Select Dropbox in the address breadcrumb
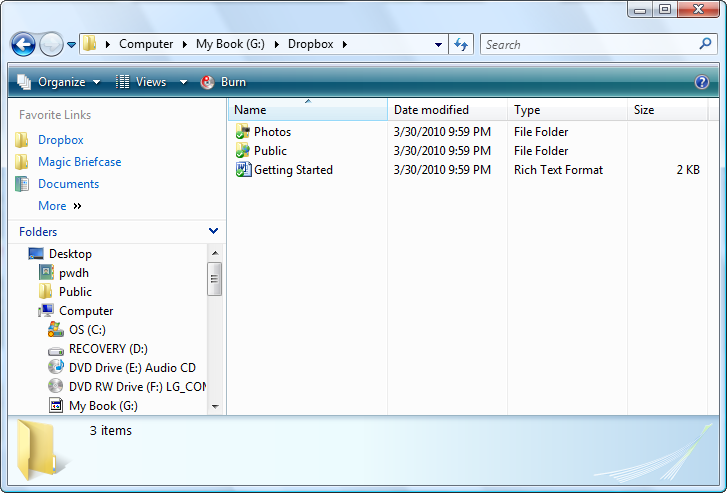Screen dimensions: 727x493 (x=310, y=44)
